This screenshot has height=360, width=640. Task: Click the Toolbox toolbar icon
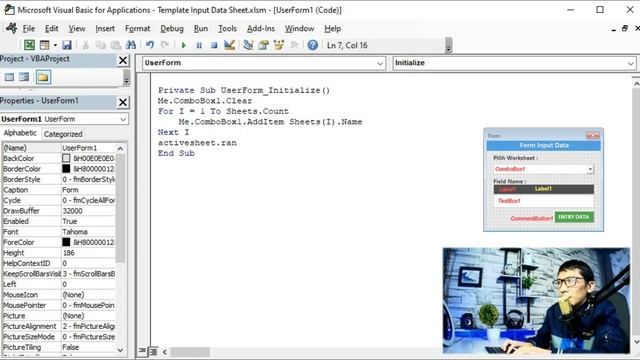coord(294,45)
